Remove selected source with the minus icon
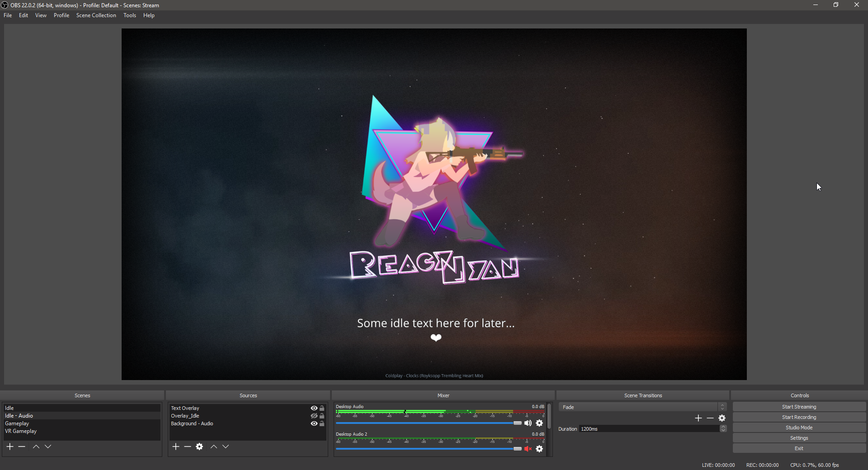Screen dimensions: 868x470 [x=188, y=446]
